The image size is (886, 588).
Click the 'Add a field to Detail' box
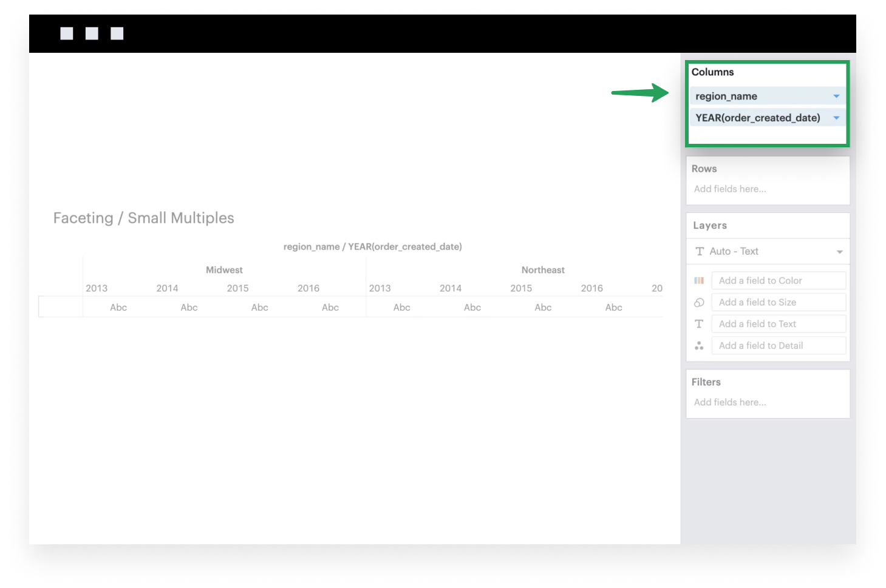778,346
